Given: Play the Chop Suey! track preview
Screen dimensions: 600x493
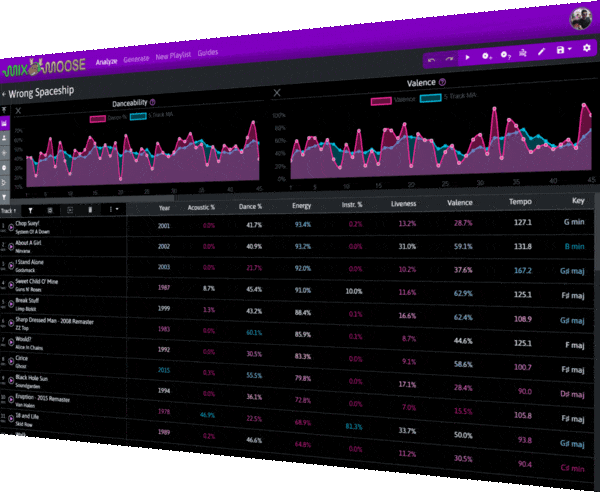Looking at the screenshot, I should (11, 227).
